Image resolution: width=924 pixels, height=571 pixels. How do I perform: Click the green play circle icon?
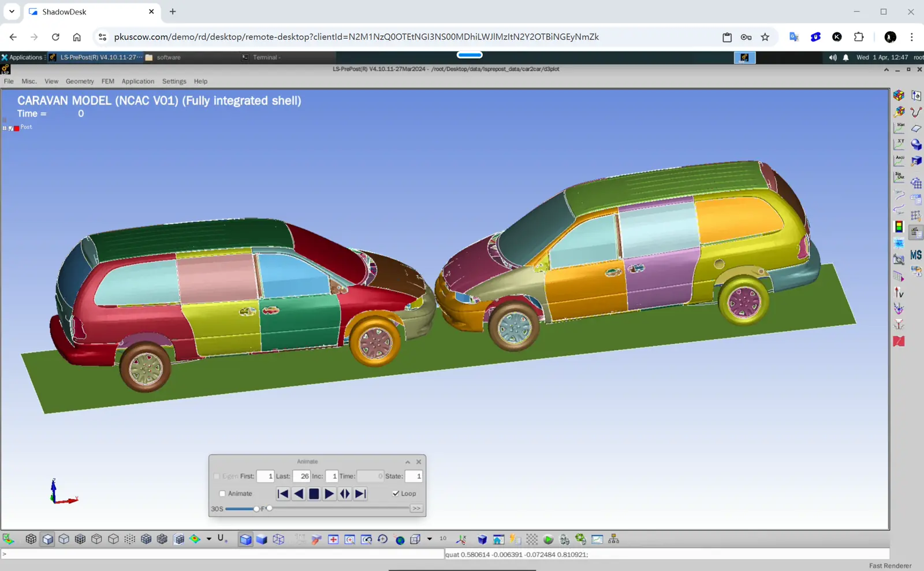click(x=548, y=540)
